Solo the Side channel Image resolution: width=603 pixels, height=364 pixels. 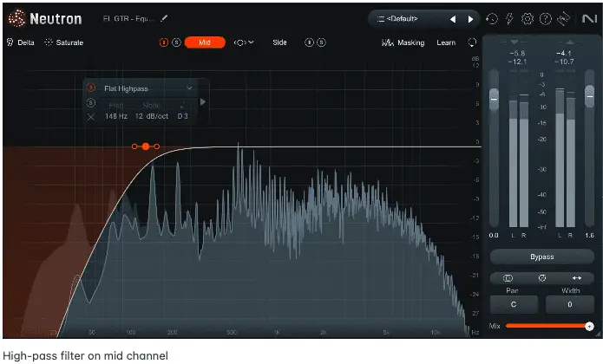click(x=322, y=42)
